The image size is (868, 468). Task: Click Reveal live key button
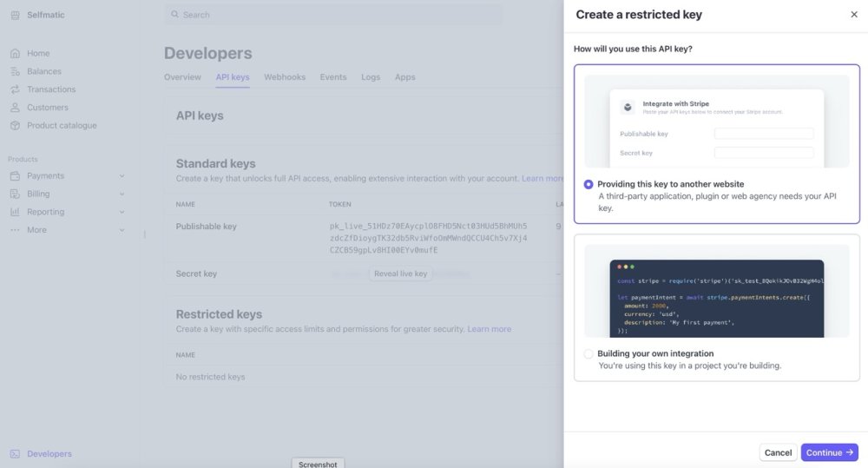(x=401, y=274)
